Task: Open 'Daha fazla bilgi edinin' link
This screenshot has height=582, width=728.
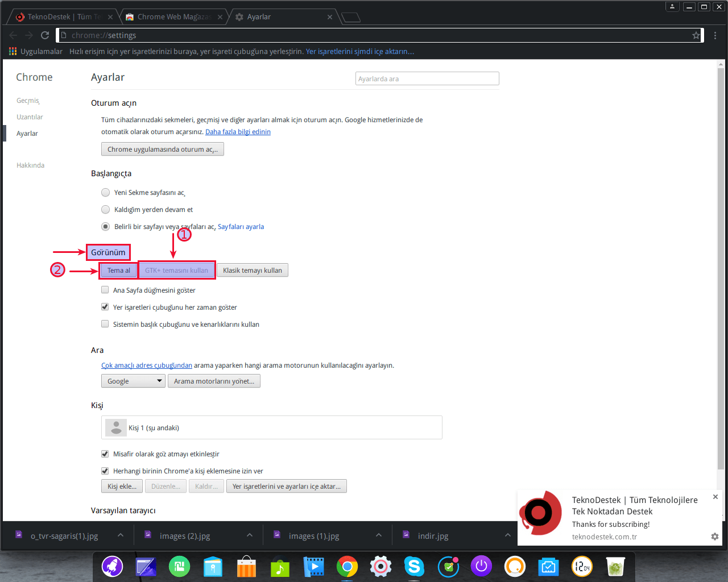Action: (238, 132)
